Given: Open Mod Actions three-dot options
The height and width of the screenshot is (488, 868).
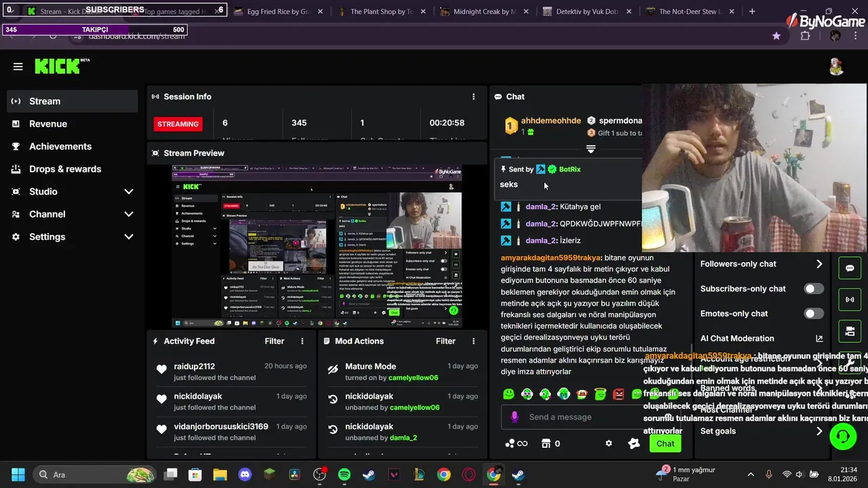Looking at the screenshot, I should 473,341.
